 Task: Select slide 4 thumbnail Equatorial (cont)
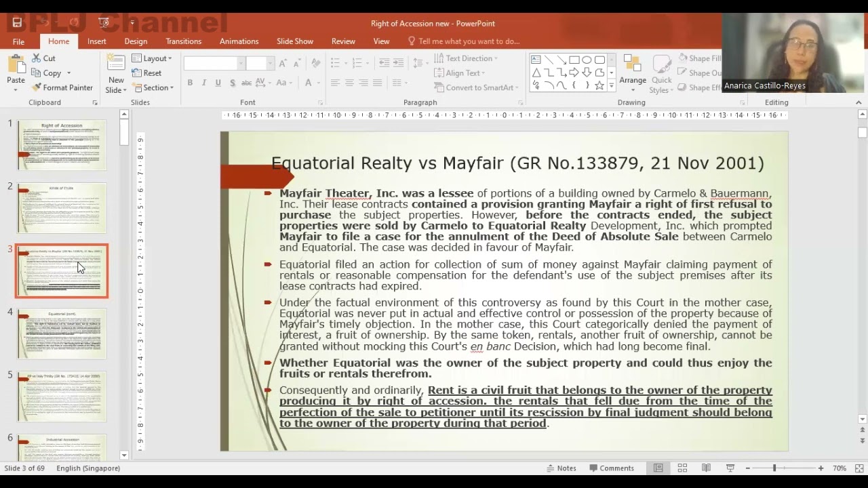(62, 333)
